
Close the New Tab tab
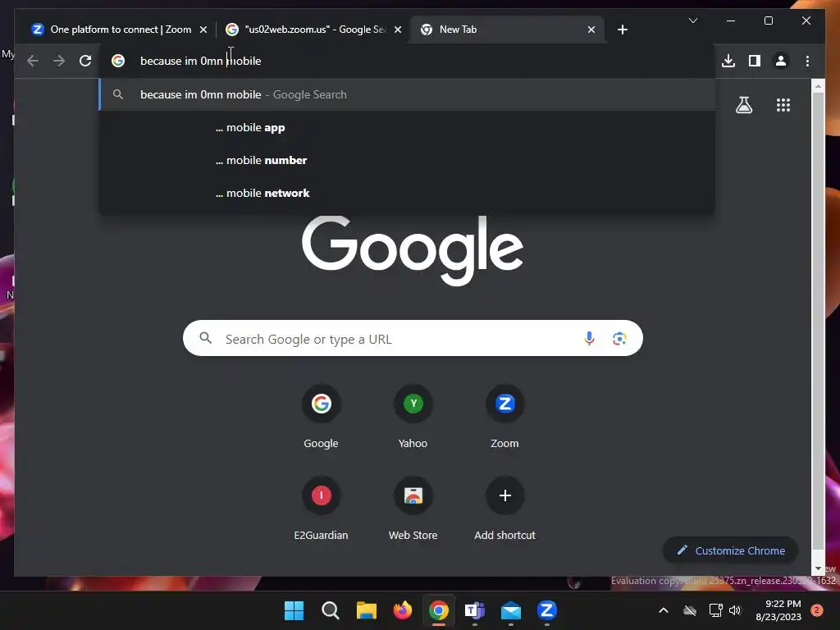coord(591,30)
